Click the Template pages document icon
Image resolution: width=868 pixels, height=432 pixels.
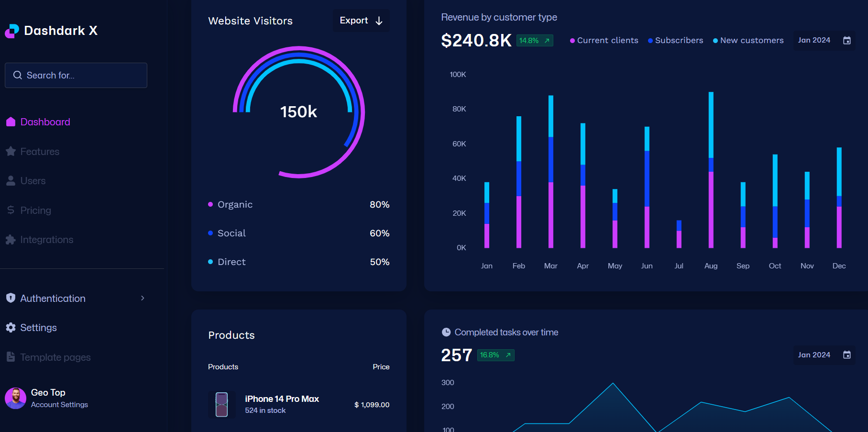tap(11, 357)
